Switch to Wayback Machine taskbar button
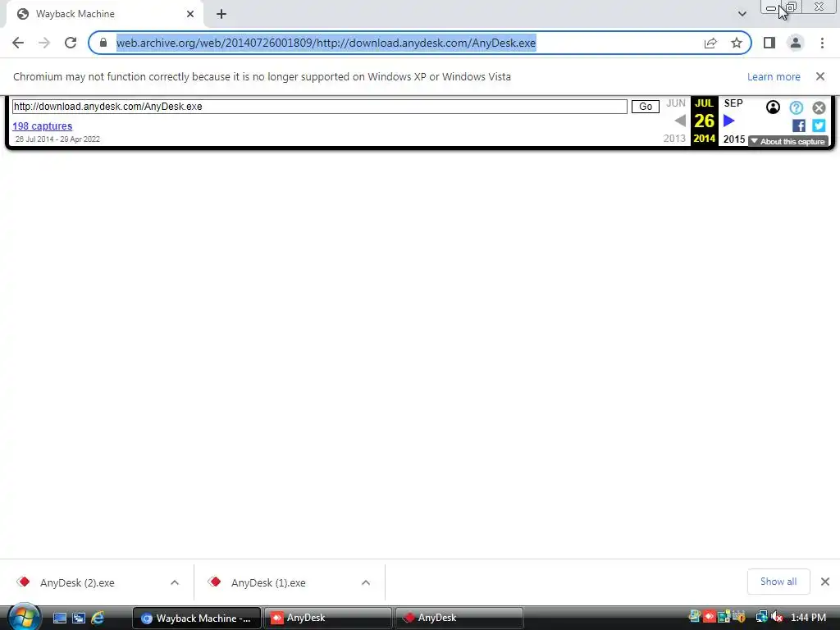 197,619
